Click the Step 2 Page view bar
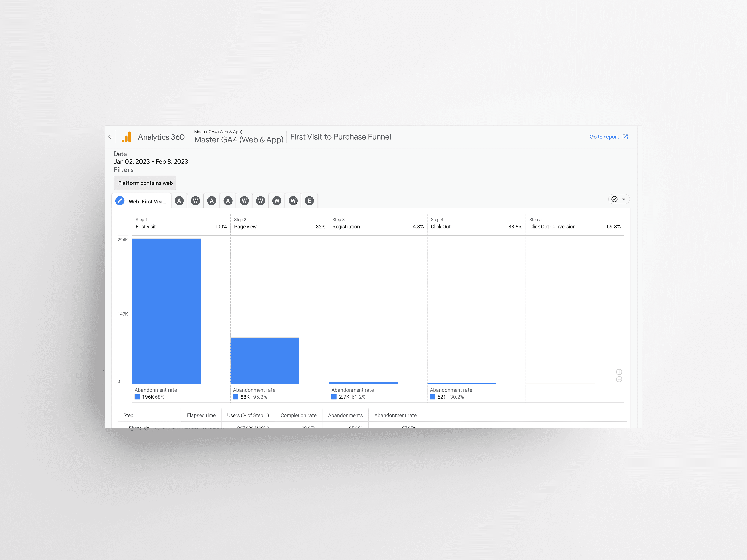 [x=265, y=361]
